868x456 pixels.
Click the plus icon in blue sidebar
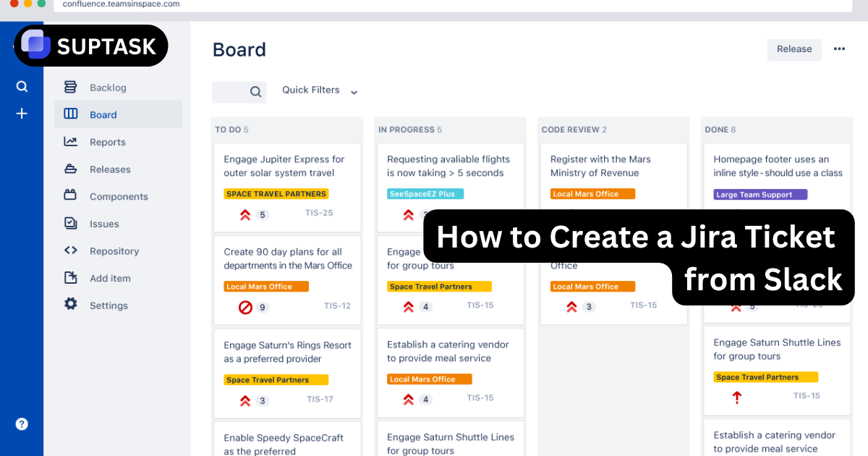(x=22, y=113)
